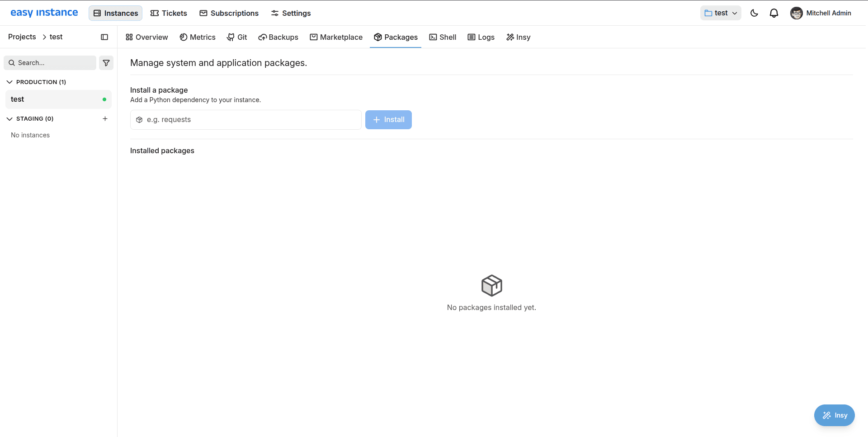Click the green status dot on test
This screenshot has width=868, height=437.
click(x=104, y=99)
